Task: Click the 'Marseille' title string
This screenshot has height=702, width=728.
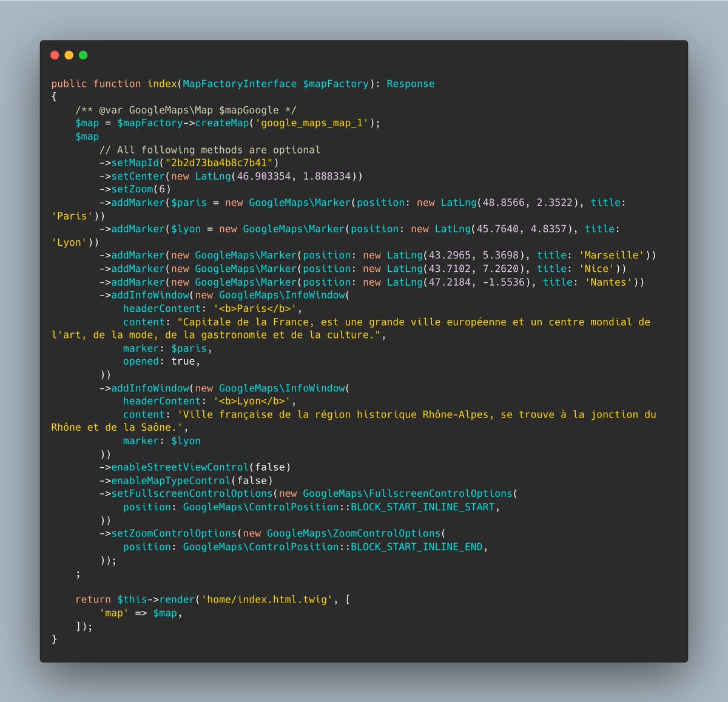Action: [x=612, y=255]
